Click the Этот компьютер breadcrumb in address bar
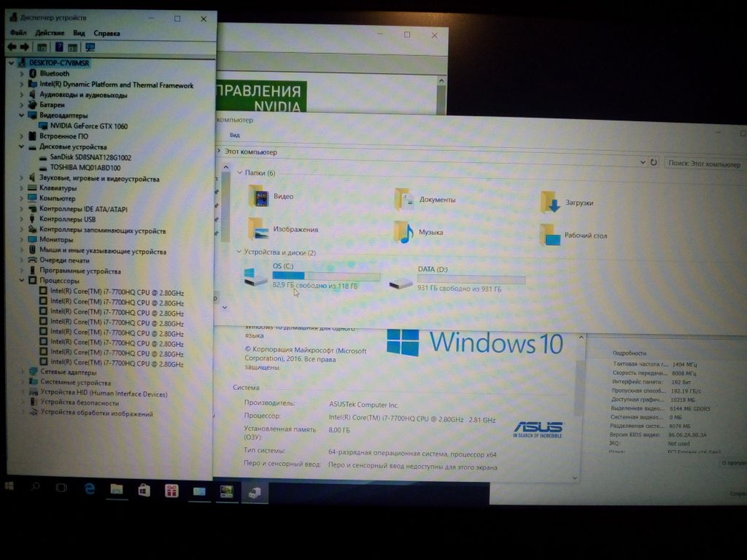The width and height of the screenshot is (747, 560). (x=251, y=152)
